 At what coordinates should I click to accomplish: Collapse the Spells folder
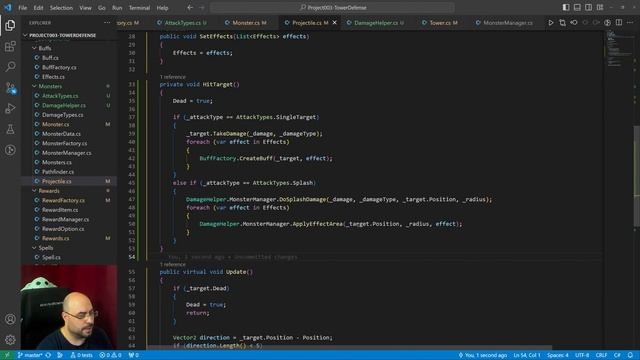click(x=46, y=248)
